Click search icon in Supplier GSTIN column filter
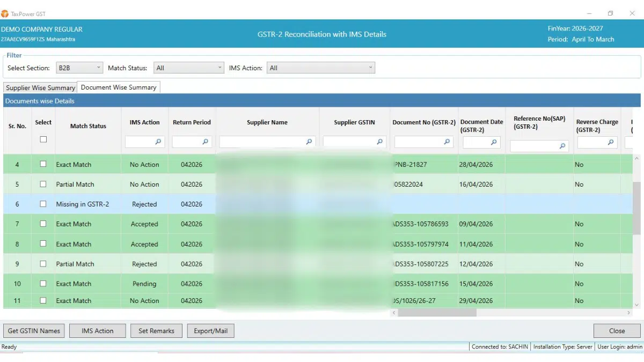The image size is (644, 362). [x=380, y=142]
